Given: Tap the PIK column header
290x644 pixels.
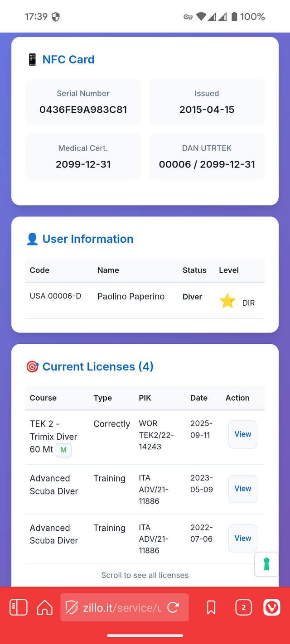Looking at the screenshot, I should pos(145,398).
